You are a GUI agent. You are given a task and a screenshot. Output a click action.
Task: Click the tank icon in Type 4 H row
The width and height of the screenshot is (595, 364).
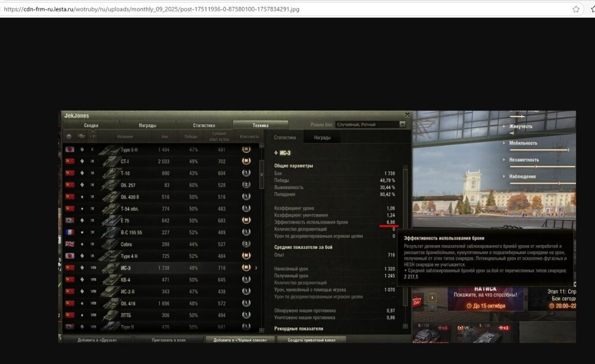coord(109,256)
